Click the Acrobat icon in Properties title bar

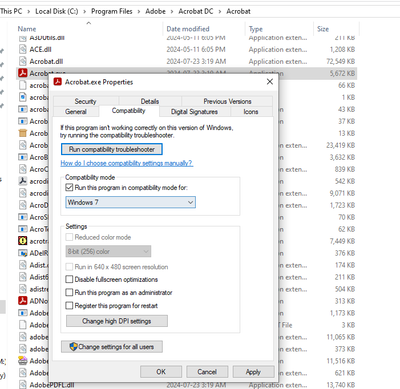point(58,82)
